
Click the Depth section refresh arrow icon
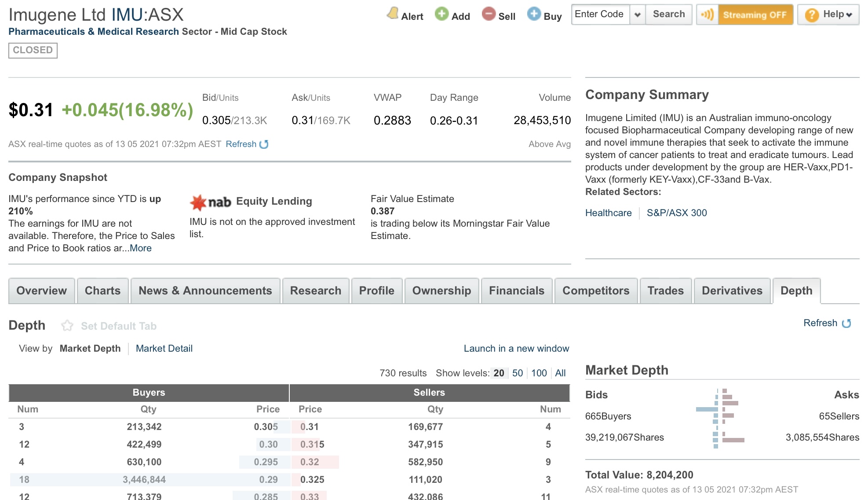846,324
